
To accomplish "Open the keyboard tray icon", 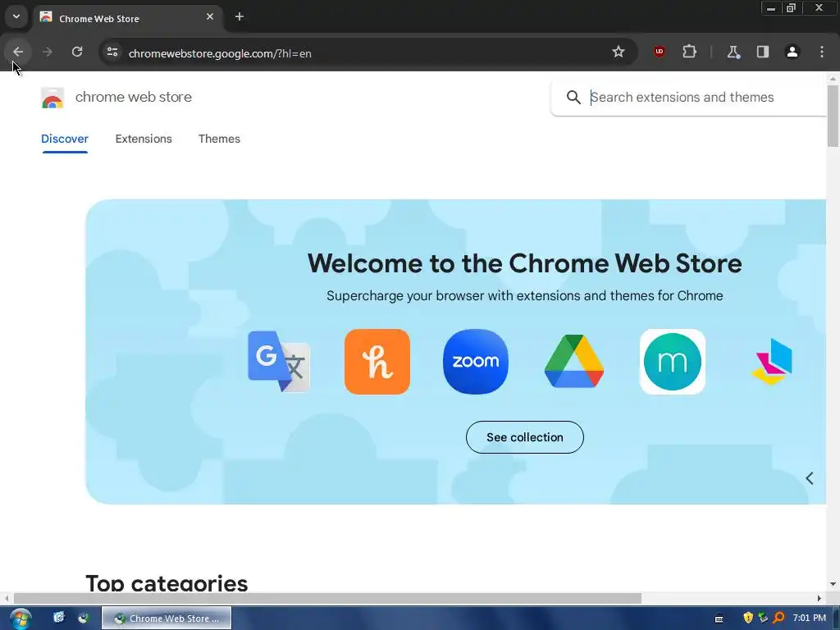I will (719, 619).
